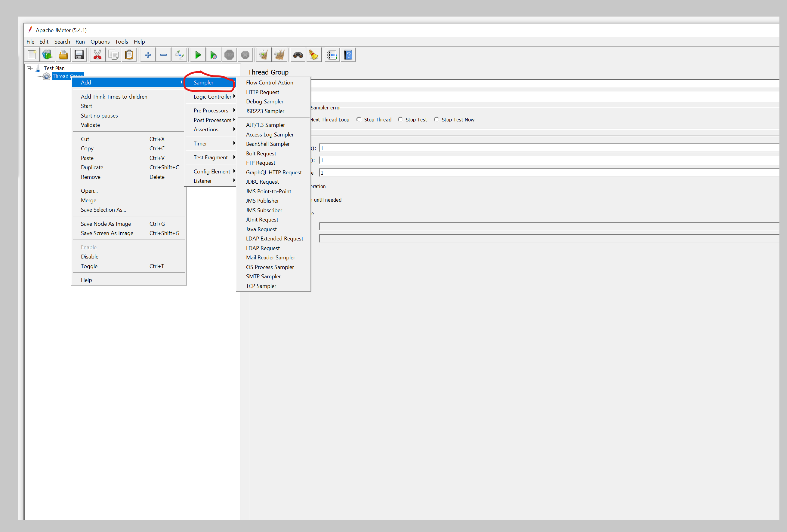
Task: Click the New test plan toolbar icon
Action: 32,55
